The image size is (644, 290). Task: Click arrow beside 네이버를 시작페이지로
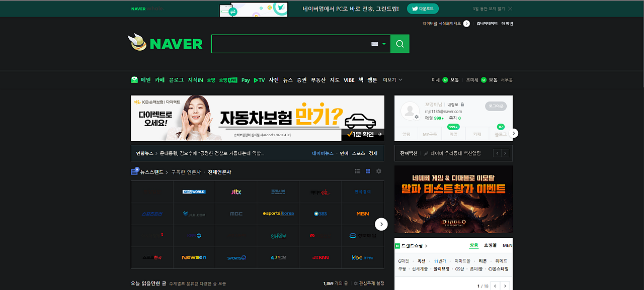coord(466,24)
